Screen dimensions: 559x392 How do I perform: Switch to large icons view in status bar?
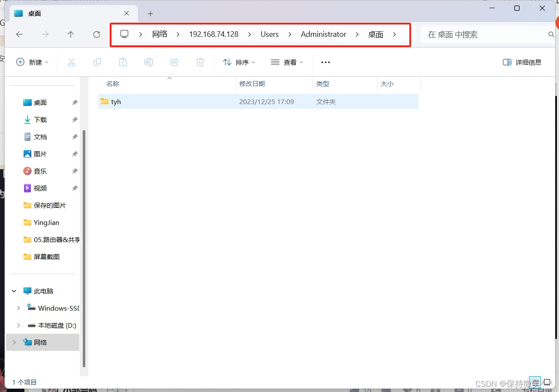pyautogui.click(x=547, y=382)
